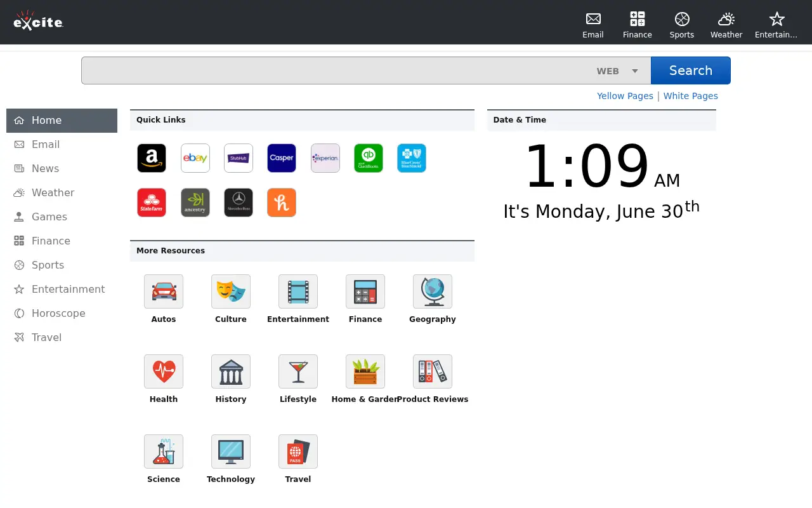Viewport: 812px width, 508px height.
Task: Expand the WEB search type dropdown
Action: pos(617,71)
